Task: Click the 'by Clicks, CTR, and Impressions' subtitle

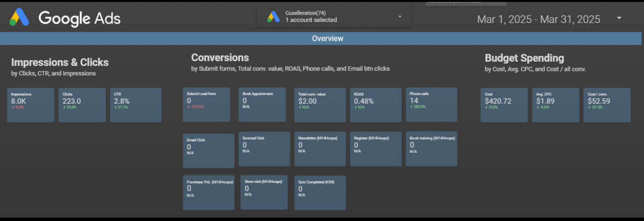Action: (54, 74)
